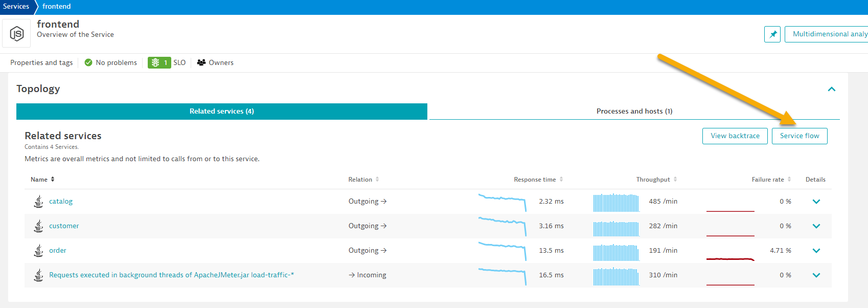The width and height of the screenshot is (868, 308).
Task: Expand details for the order row
Action: tap(816, 251)
